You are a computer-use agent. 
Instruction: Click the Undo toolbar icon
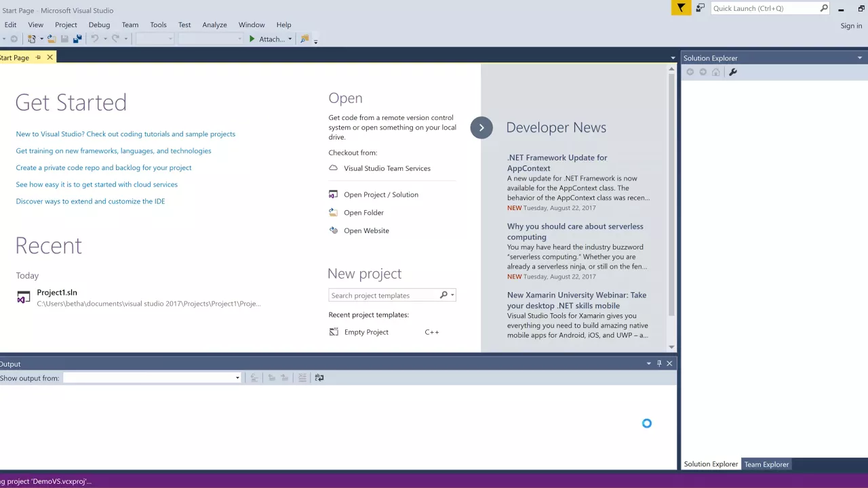tap(94, 39)
